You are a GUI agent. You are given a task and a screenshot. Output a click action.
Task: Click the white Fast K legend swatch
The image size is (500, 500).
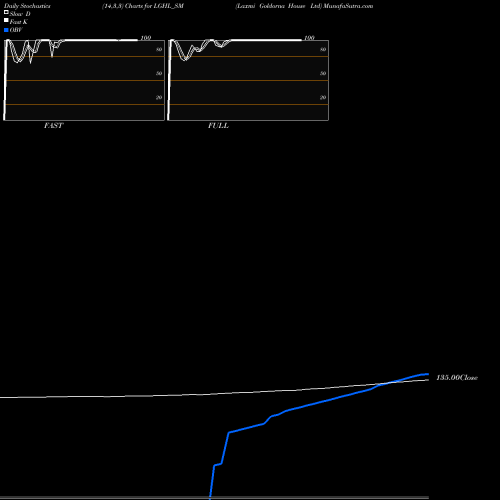[6, 21]
